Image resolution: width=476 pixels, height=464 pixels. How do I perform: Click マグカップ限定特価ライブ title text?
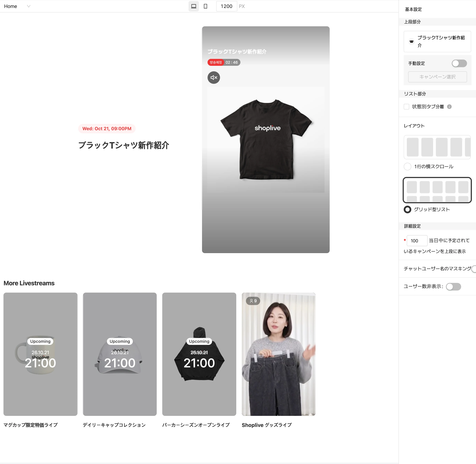pos(31,425)
